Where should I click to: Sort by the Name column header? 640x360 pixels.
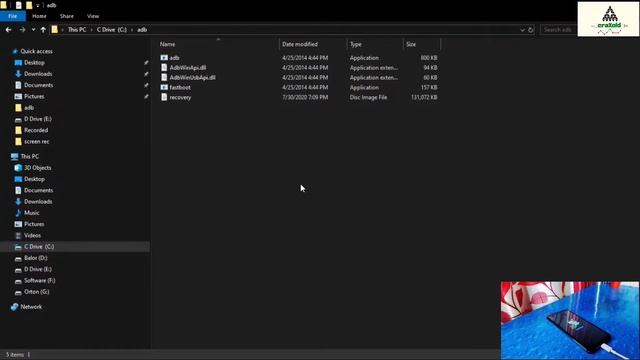tap(167, 44)
